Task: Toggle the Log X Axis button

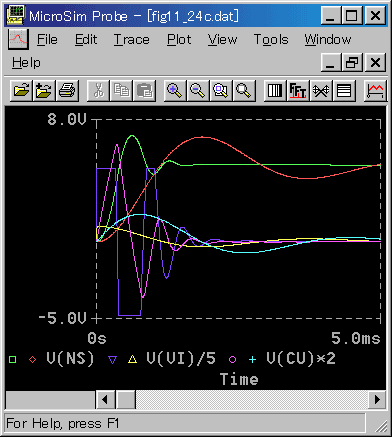Action: [x=275, y=90]
